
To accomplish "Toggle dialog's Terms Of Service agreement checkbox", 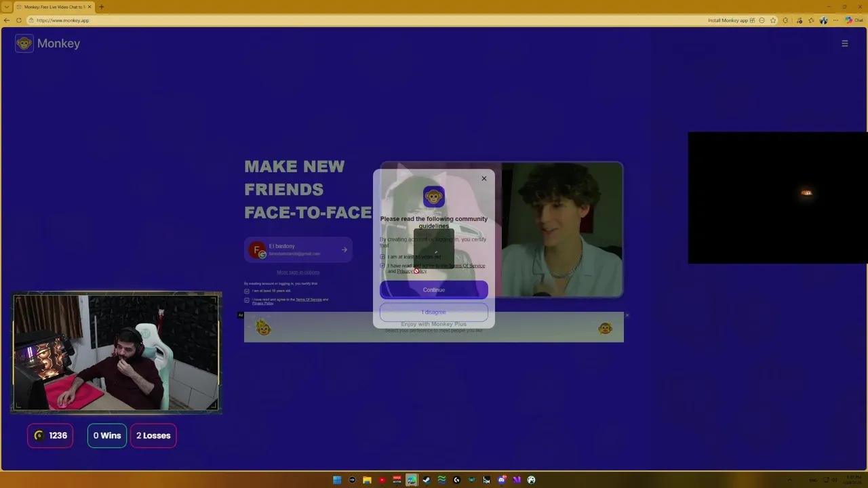I will [x=382, y=266].
